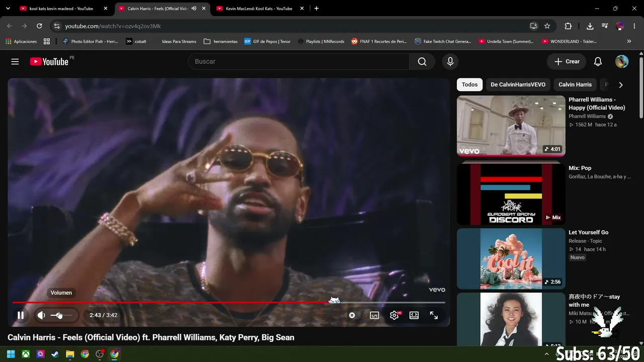Open the Crear menu button
The height and width of the screenshot is (362, 644).
pyautogui.click(x=567, y=61)
